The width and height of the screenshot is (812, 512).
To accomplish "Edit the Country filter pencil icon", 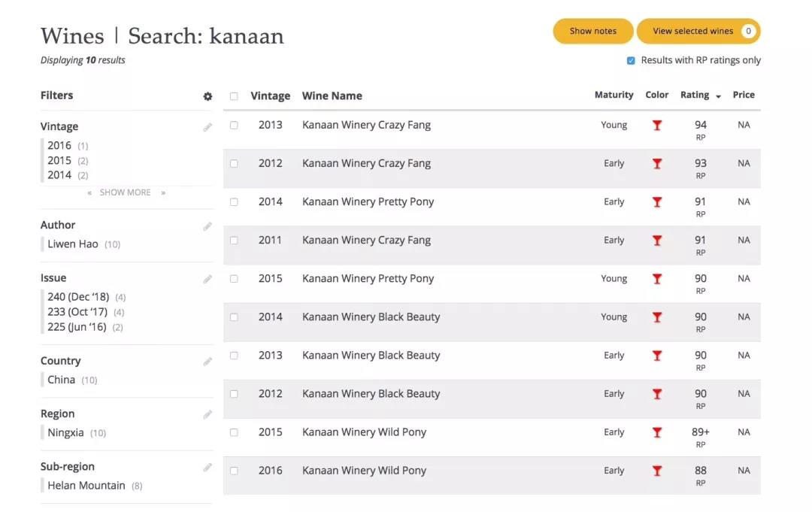I will click(208, 362).
